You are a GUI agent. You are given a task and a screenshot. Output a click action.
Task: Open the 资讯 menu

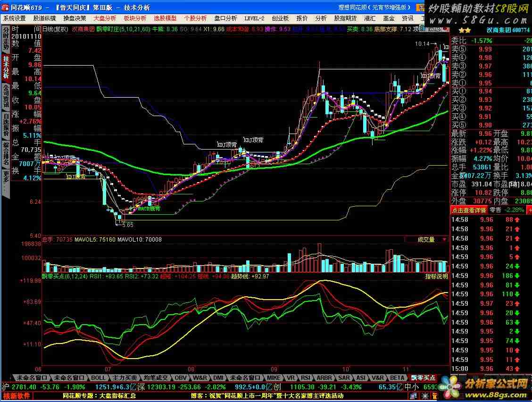click(x=408, y=18)
